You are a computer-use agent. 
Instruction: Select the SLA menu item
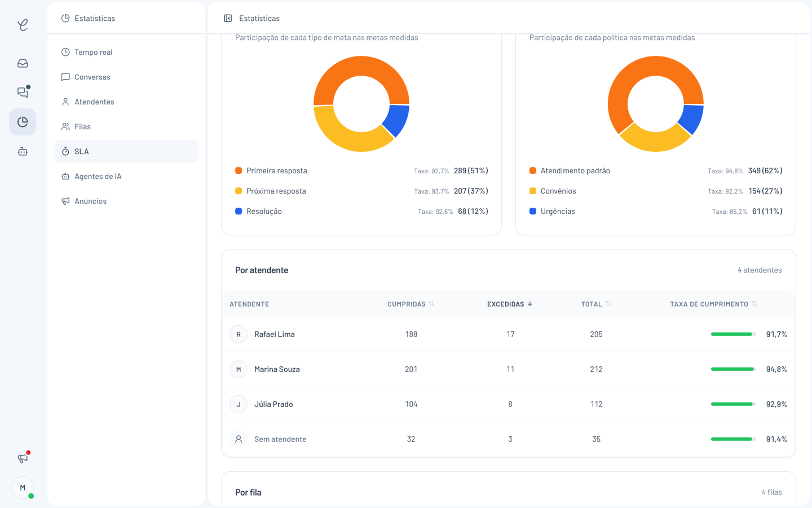tap(126, 151)
